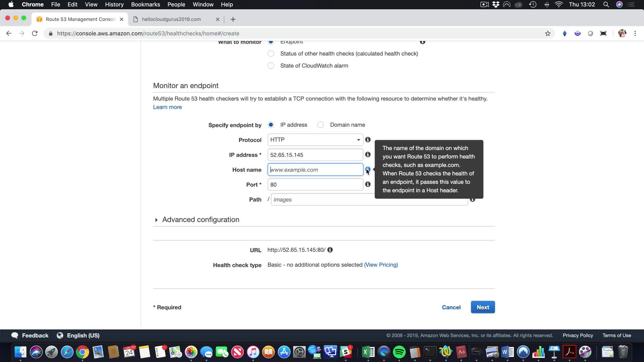
Task: Open Spotify from the Dock
Action: click(399, 352)
